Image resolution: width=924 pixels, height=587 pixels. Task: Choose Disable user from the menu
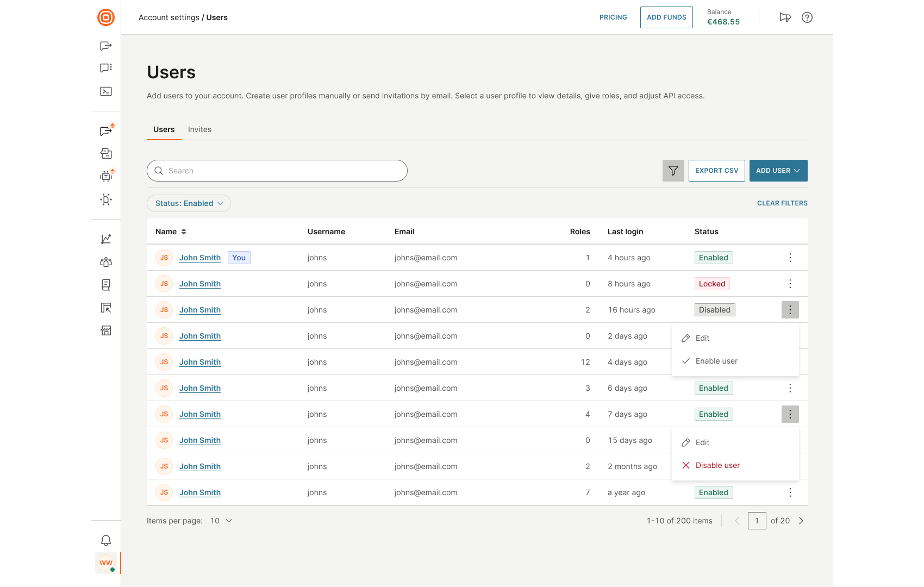[735, 465]
